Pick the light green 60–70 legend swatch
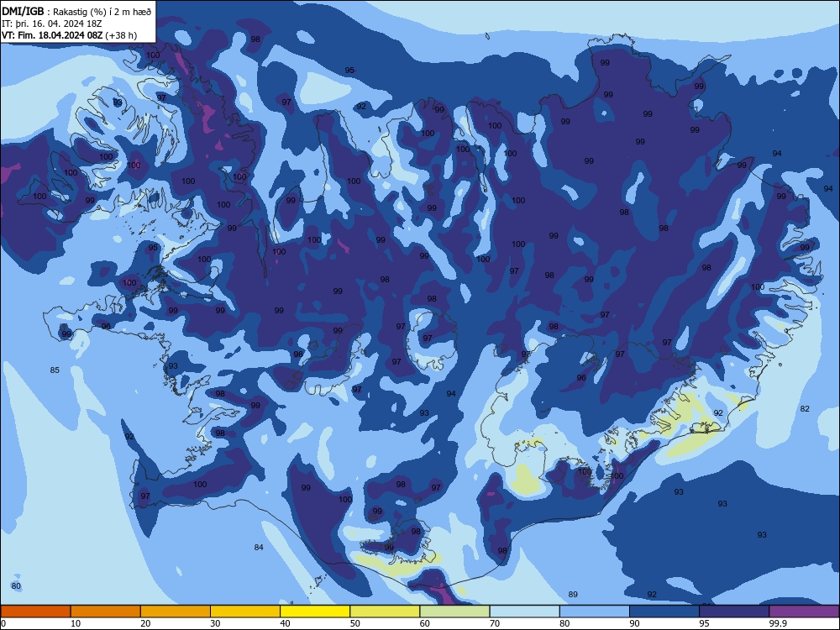The width and height of the screenshot is (840, 630). pyautogui.click(x=454, y=612)
